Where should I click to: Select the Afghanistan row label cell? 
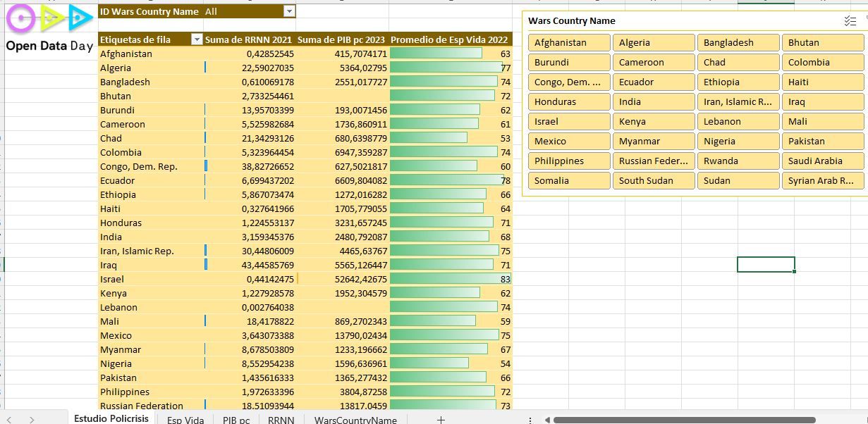[x=151, y=54]
